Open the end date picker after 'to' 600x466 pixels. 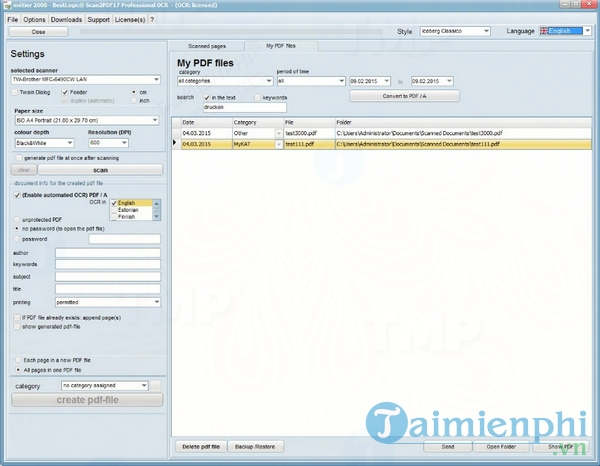click(432, 81)
